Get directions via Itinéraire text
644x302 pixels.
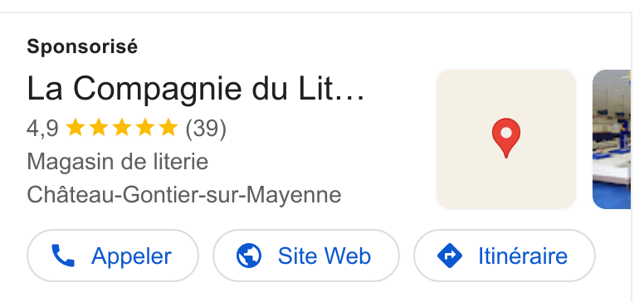click(523, 256)
